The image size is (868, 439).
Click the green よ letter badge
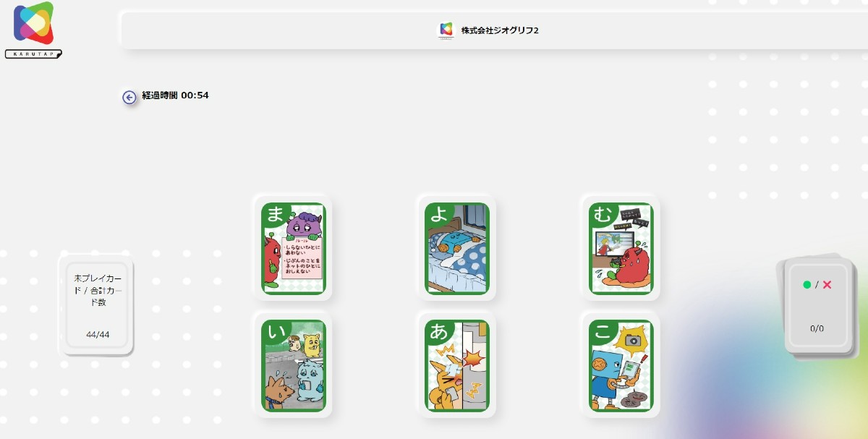tap(440, 215)
